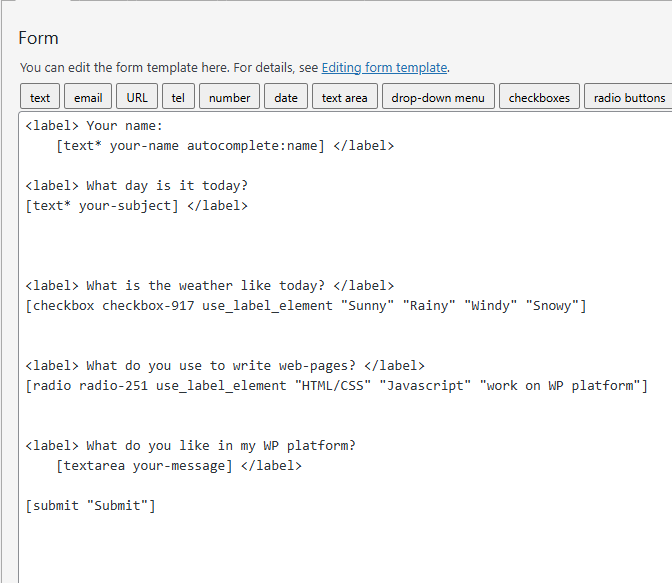Place cursor on the textarea your-message line

tap(178, 466)
